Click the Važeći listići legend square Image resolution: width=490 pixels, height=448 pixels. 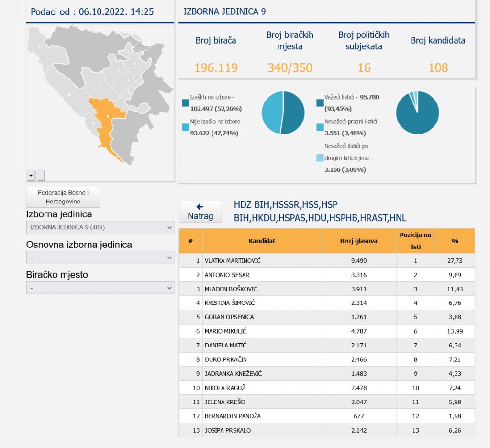click(x=320, y=102)
